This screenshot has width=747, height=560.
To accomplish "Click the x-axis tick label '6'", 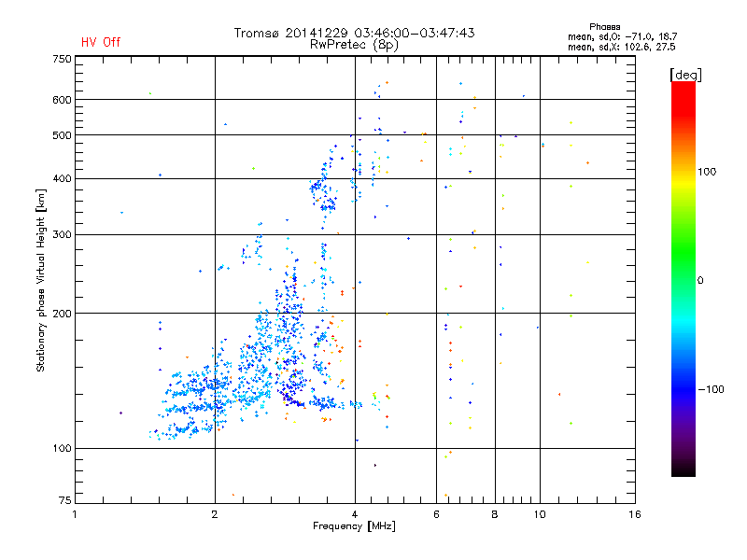I will 436,514.
